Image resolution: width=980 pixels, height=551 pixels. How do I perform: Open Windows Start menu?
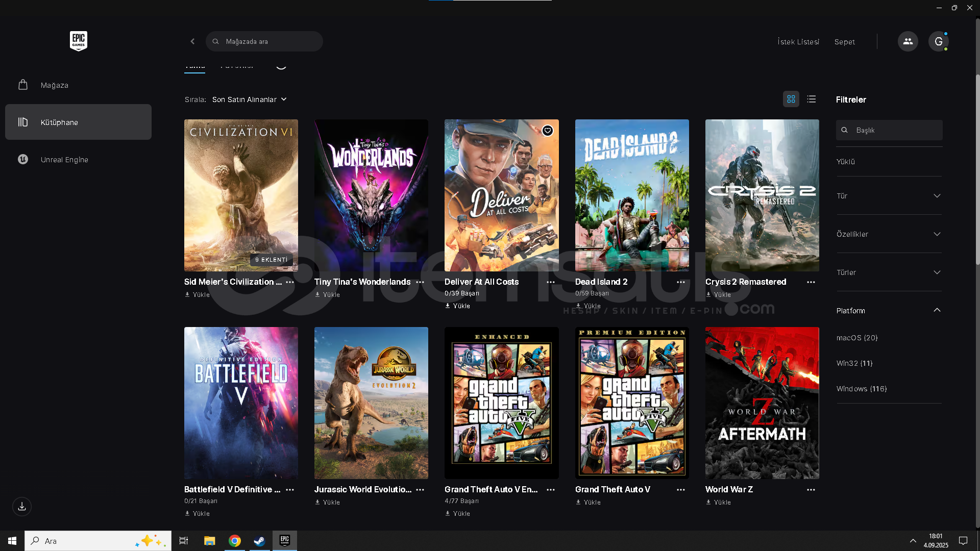point(12,541)
